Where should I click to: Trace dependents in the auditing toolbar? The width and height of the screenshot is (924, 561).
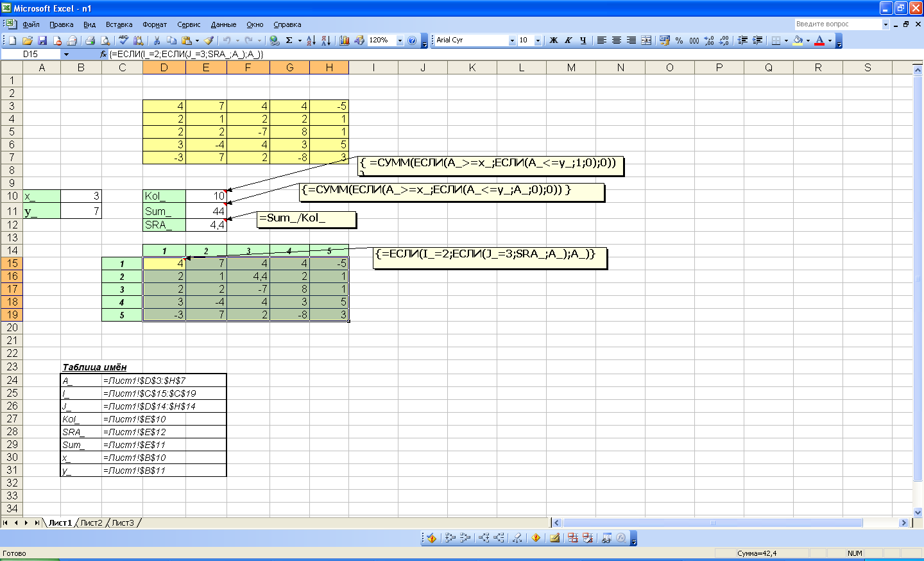tap(484, 538)
